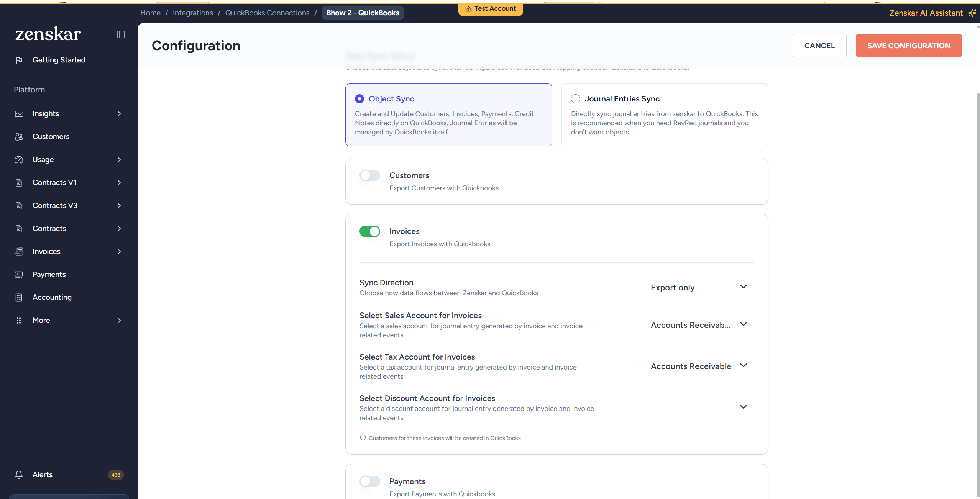Click the Payments cash icon
980x499 pixels.
tap(19, 275)
